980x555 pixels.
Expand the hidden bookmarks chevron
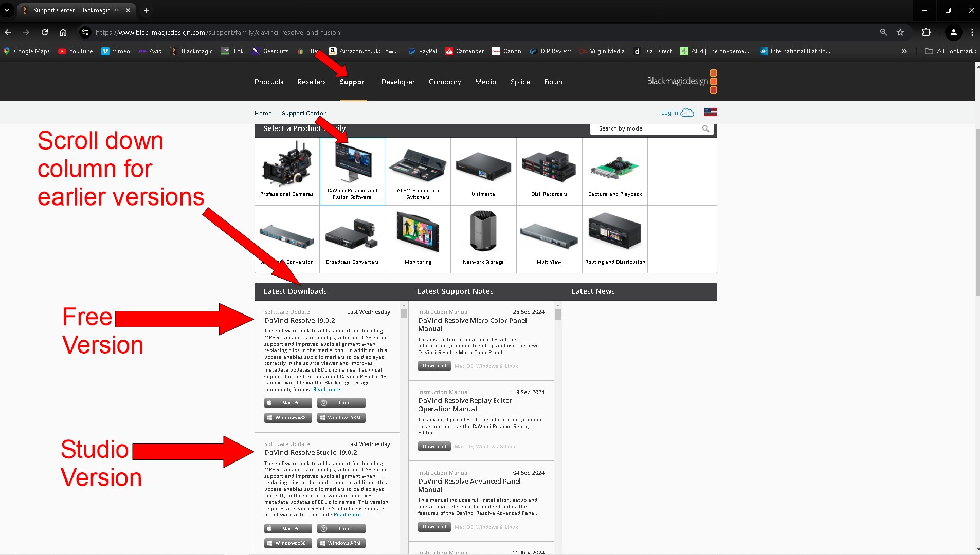pyautogui.click(x=904, y=51)
